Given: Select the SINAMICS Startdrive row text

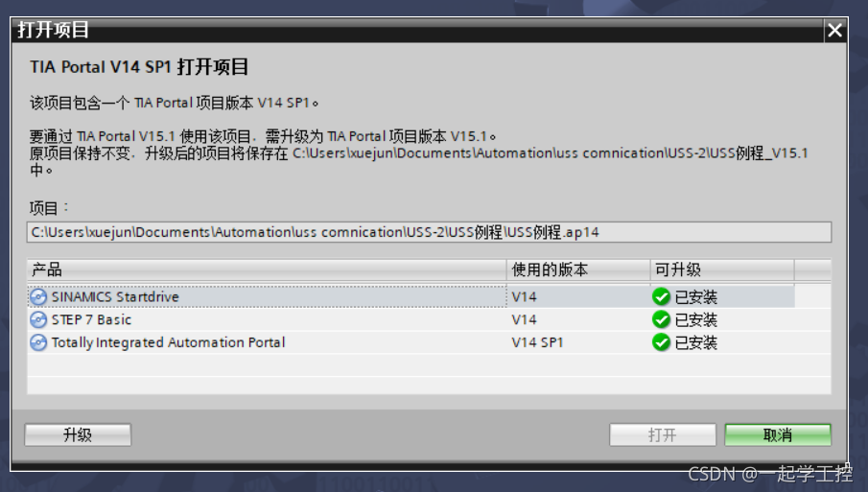Looking at the screenshot, I should pos(115,297).
